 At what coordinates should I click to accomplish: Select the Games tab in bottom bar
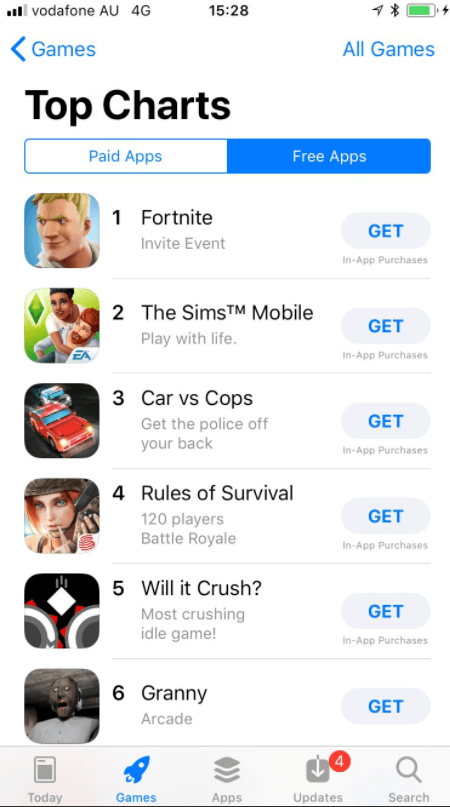pyautogui.click(x=136, y=779)
